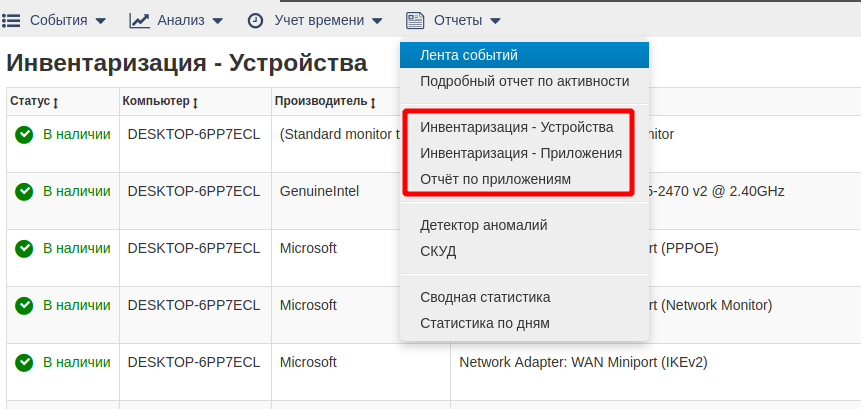861x409 pixels.
Task: Open Сводная статистика report
Action: (x=485, y=297)
